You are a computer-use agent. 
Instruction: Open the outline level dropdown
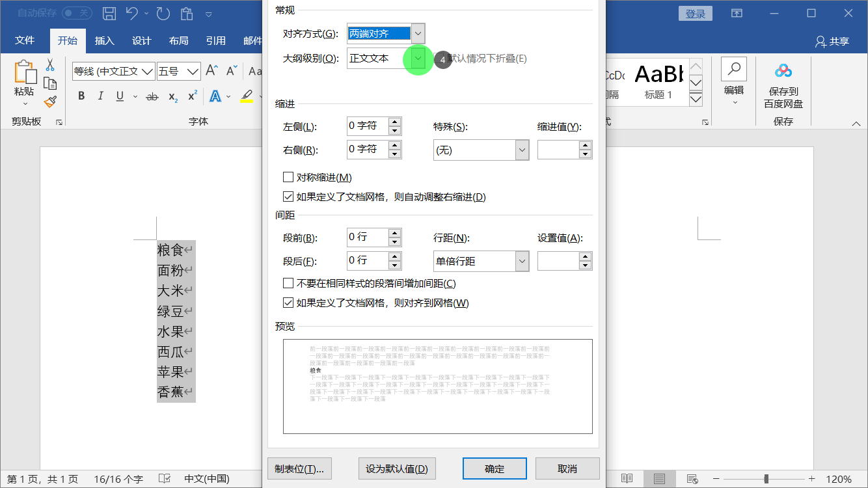(x=418, y=59)
